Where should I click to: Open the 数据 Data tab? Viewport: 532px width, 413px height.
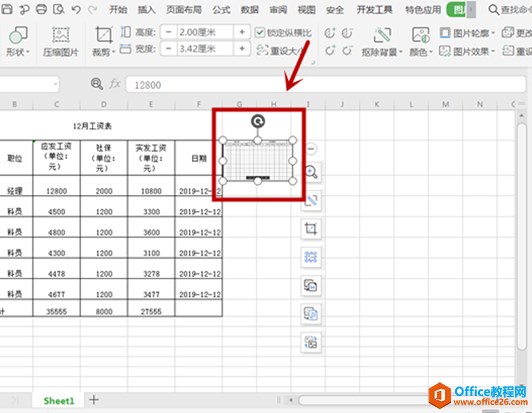[x=249, y=10]
